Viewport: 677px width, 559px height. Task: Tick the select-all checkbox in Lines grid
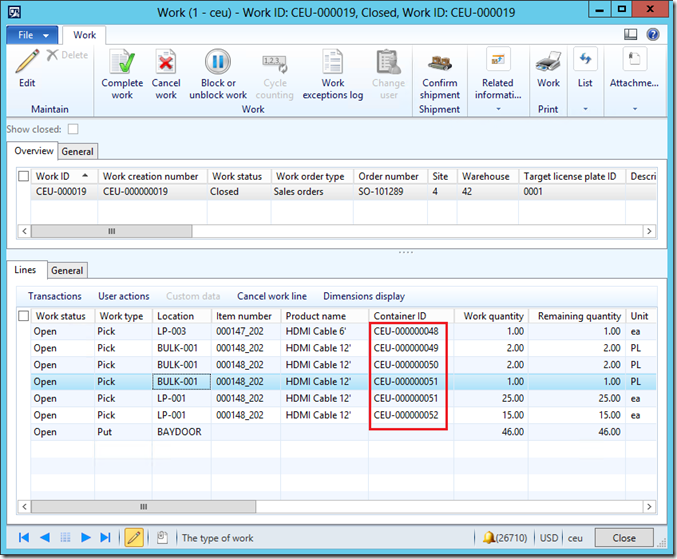tap(24, 316)
